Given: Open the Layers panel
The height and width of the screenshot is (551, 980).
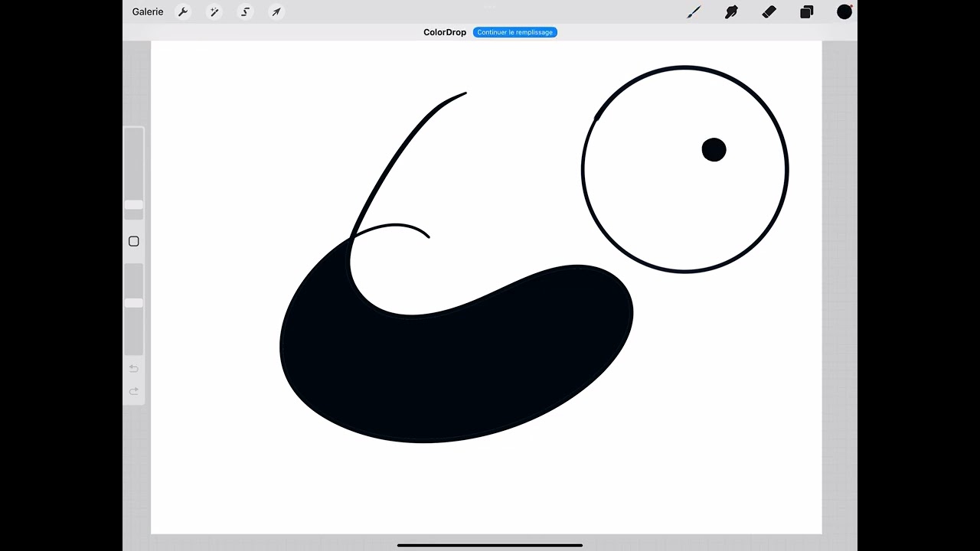Looking at the screenshot, I should [807, 11].
